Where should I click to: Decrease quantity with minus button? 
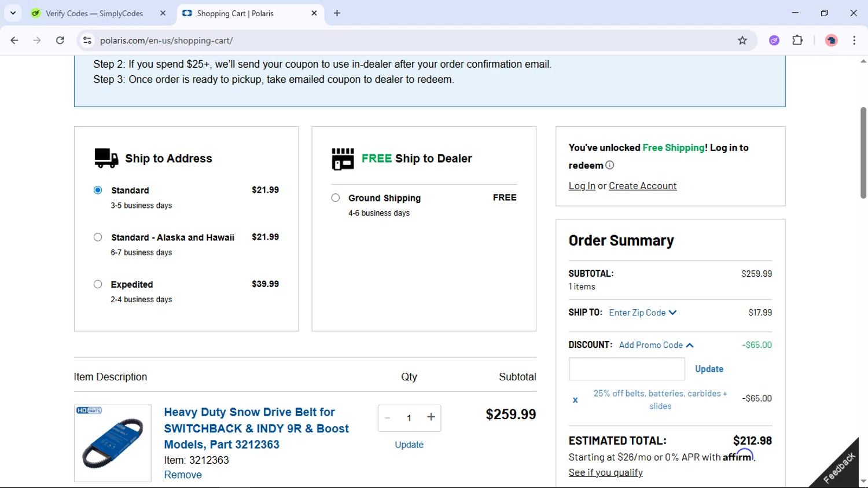tap(388, 418)
